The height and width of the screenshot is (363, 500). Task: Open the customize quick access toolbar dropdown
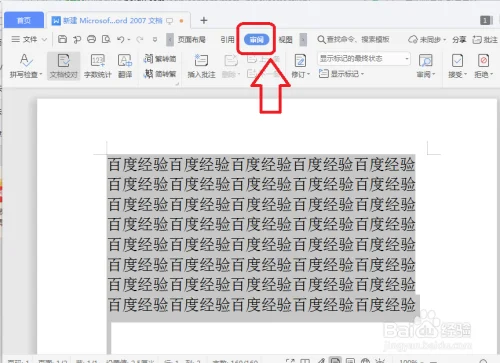coord(155,40)
